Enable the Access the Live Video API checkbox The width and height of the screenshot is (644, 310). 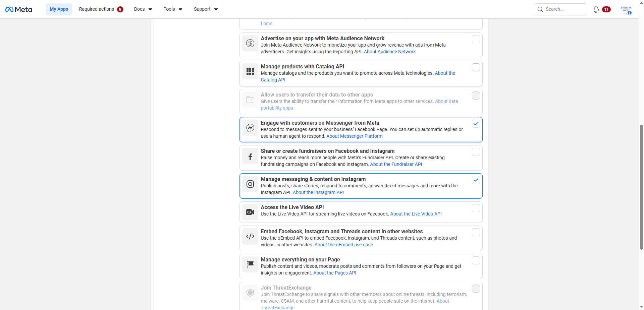tap(476, 208)
